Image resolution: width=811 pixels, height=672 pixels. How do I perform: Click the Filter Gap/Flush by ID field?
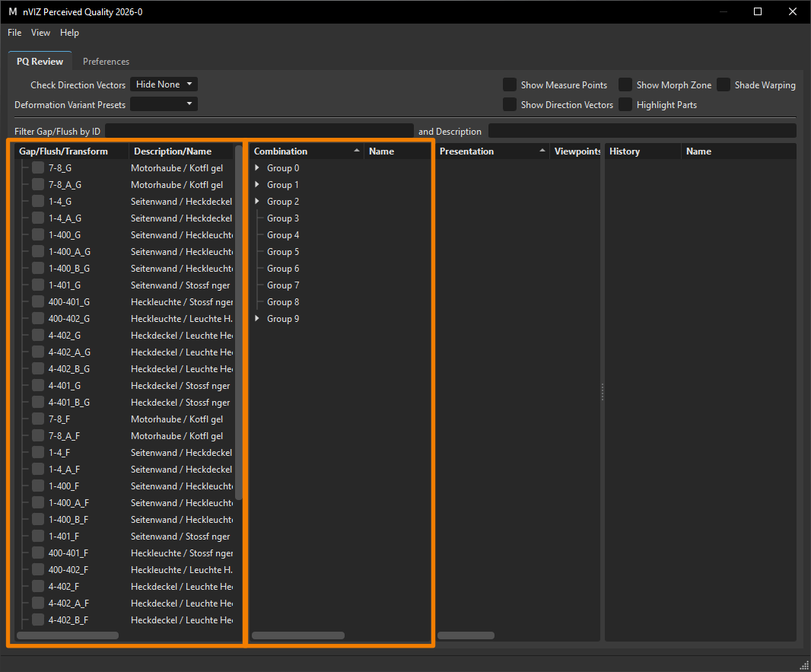coord(259,131)
